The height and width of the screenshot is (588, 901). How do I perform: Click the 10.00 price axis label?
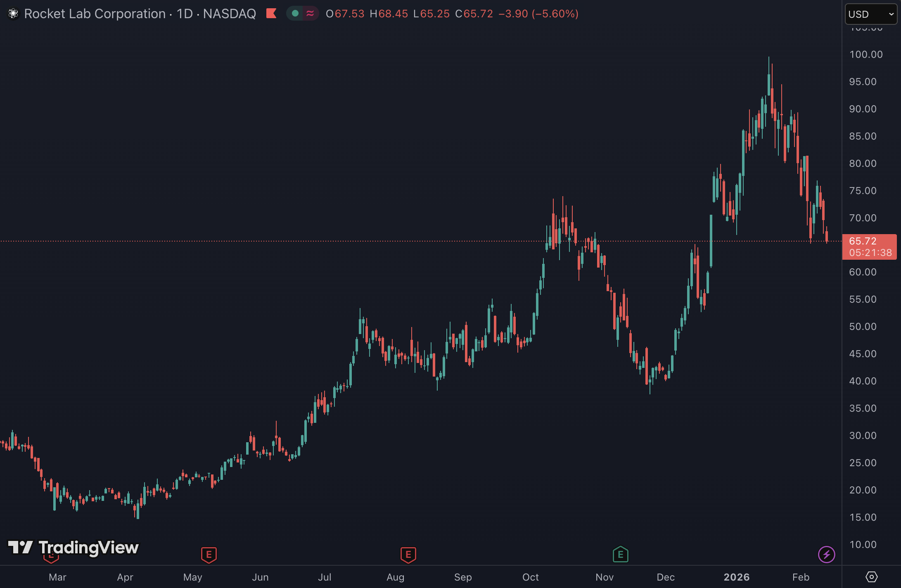point(863,545)
